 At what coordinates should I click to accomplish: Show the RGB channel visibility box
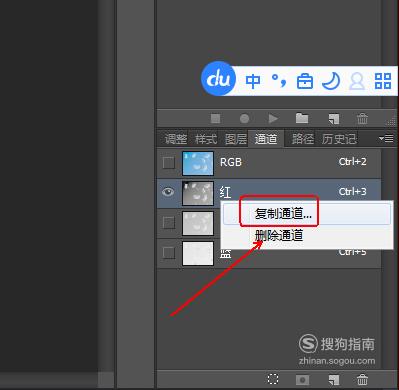click(169, 163)
